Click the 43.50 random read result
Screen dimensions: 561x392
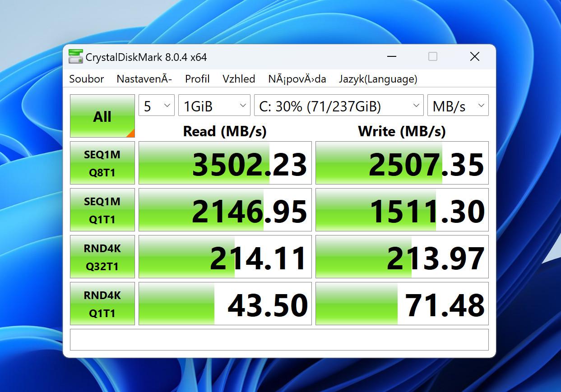225,304
